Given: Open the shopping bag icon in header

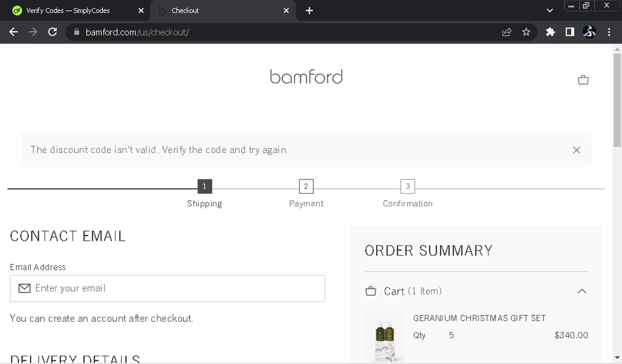Looking at the screenshot, I should (x=583, y=80).
